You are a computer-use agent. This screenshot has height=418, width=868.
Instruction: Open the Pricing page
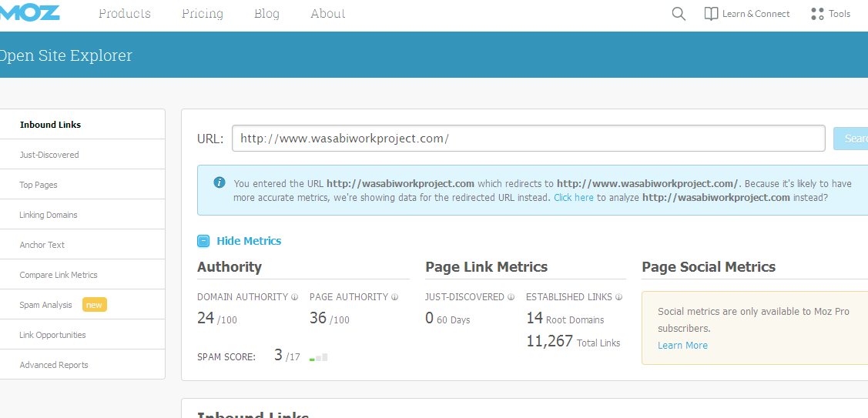pos(203,14)
